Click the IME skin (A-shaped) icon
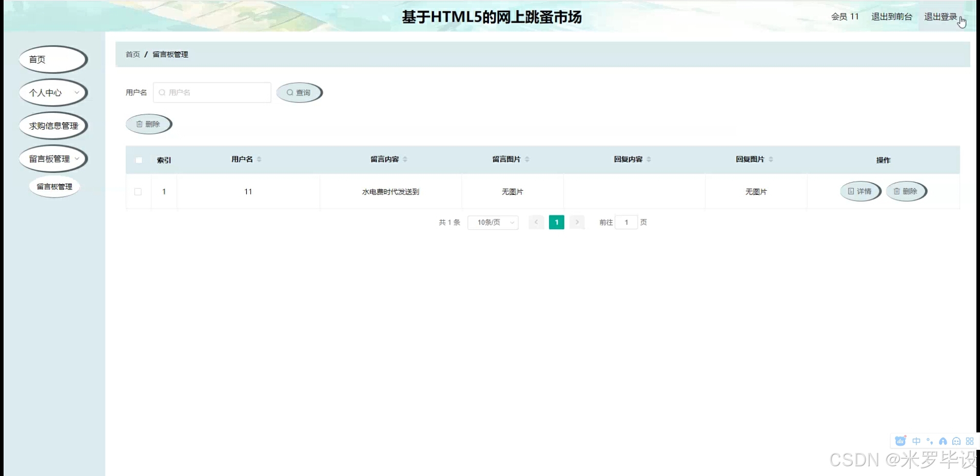980x476 pixels. coord(943,441)
